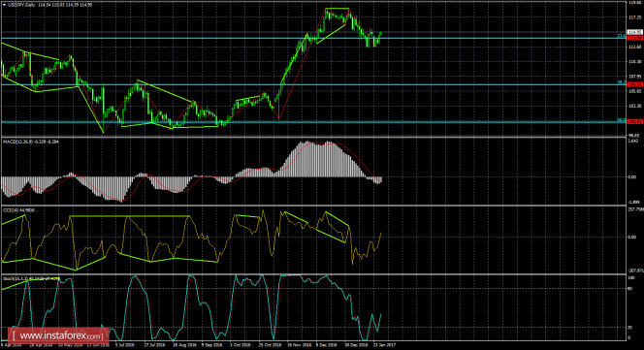Click the 5 Jul 2016 date marker

(x=124, y=345)
